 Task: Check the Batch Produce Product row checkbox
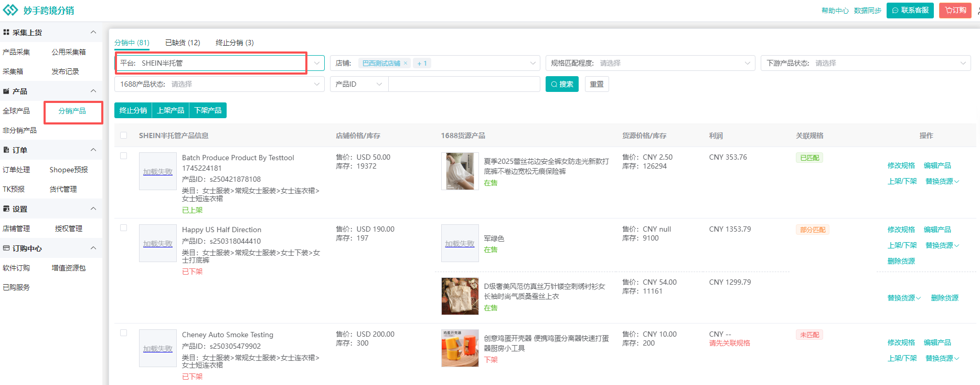124,156
